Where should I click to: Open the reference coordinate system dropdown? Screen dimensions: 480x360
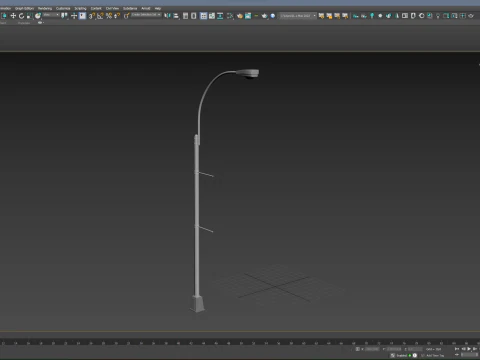51,15
